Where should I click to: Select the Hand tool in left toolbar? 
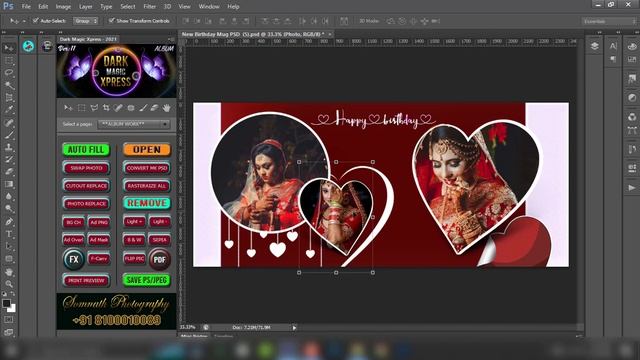[9, 272]
